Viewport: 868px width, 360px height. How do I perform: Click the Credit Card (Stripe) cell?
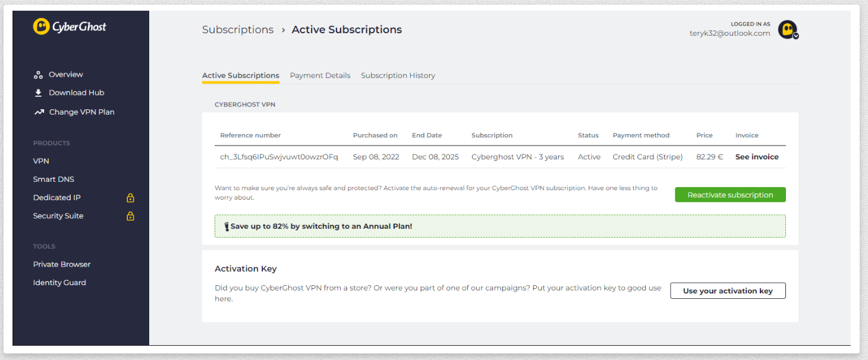point(647,157)
